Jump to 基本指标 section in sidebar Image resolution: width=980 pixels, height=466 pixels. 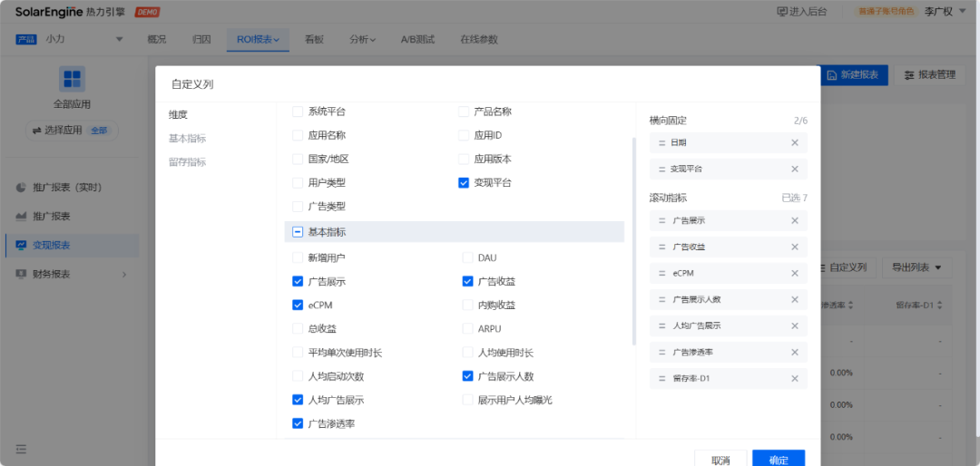187,139
